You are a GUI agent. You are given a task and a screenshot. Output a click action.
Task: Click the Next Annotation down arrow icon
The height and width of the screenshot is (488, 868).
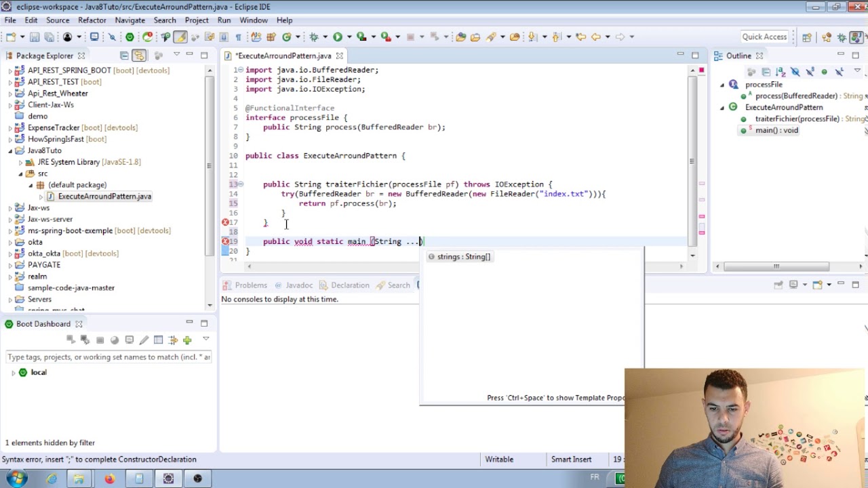tap(532, 37)
